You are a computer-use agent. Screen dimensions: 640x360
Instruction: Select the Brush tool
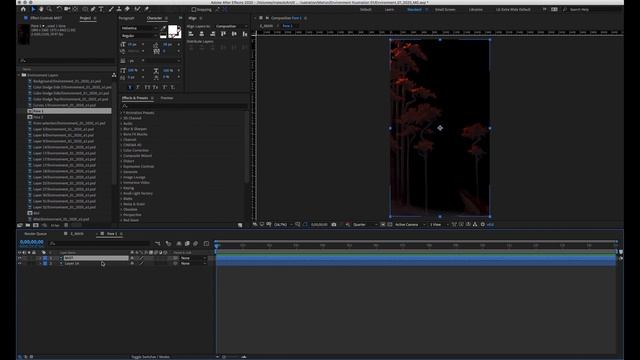click(x=111, y=9)
